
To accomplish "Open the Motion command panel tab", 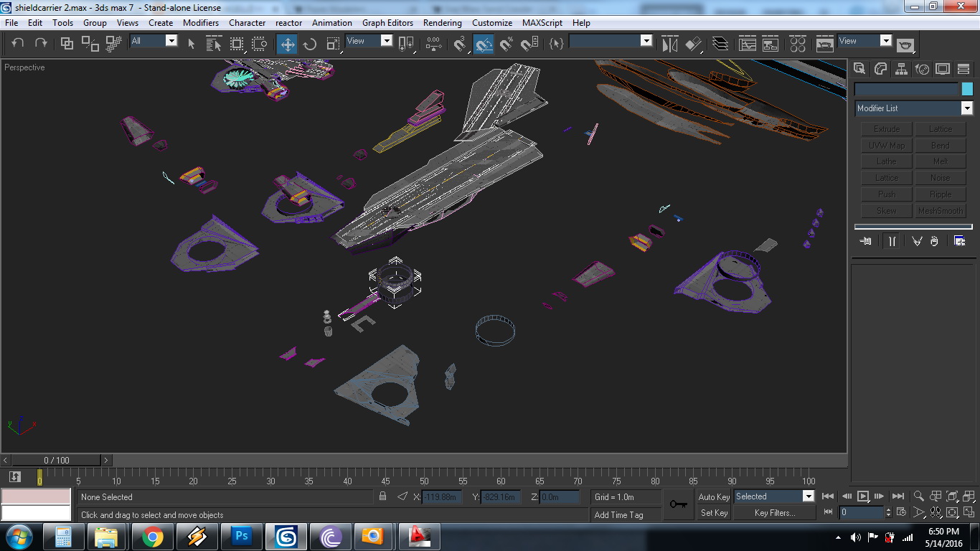I will tap(922, 69).
